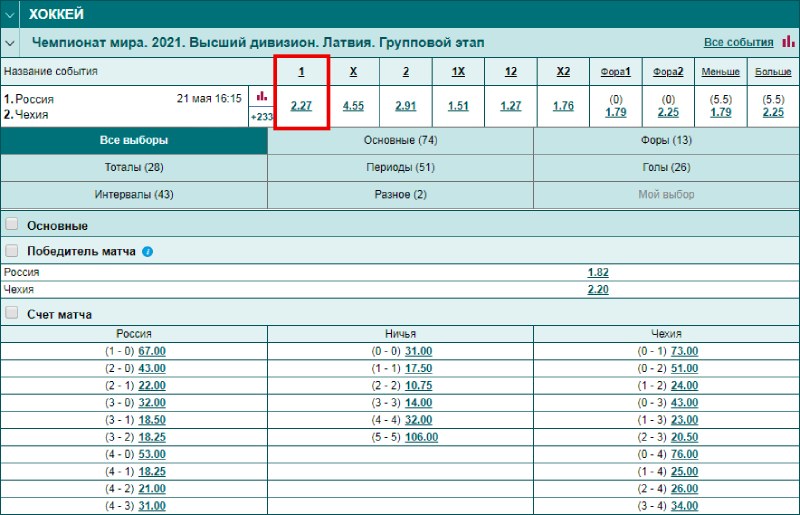The height and width of the screenshot is (515, 800).
Task: Select Russia win odds 2.27
Action: 301,106
